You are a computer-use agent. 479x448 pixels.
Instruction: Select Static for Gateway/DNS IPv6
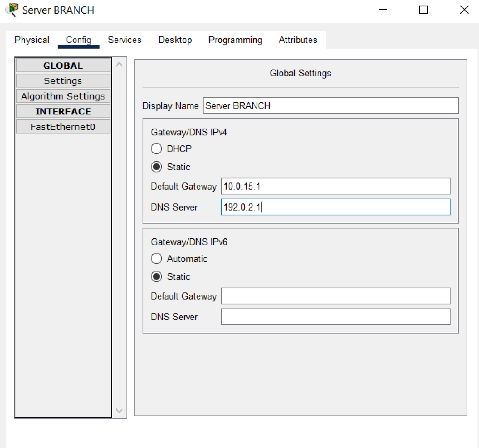click(156, 277)
